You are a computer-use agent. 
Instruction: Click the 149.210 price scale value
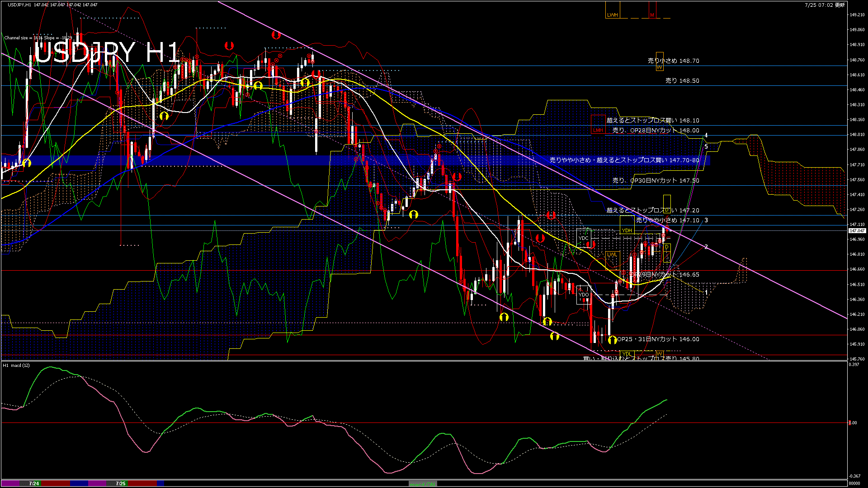click(x=857, y=14)
